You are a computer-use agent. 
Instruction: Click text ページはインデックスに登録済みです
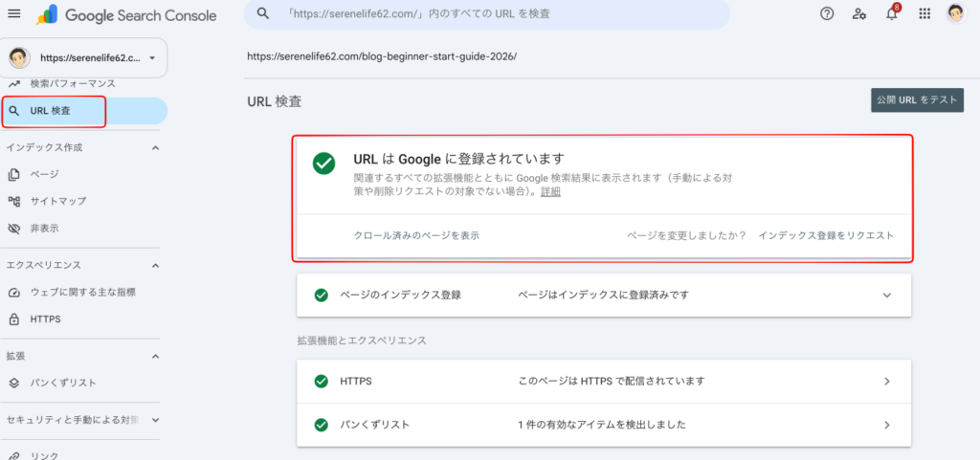[x=604, y=296]
